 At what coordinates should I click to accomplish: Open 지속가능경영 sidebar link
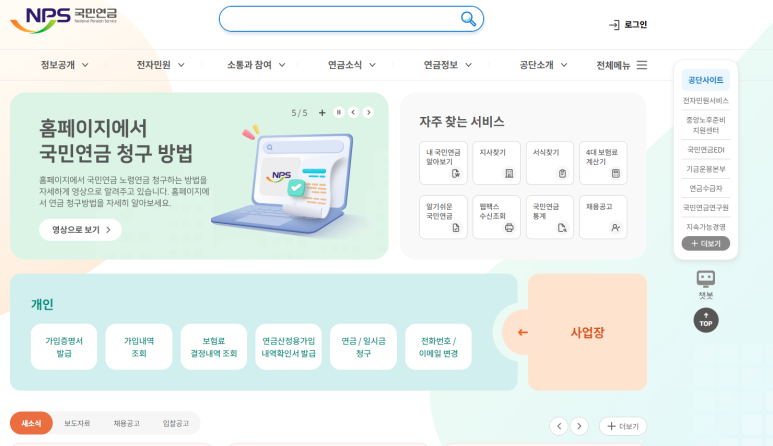[x=705, y=227]
